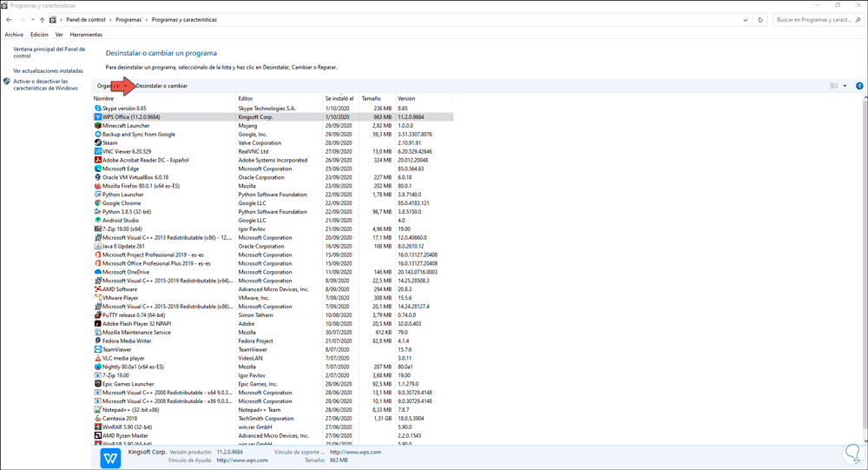Sort programs by Versión column
Image resolution: width=868 pixels, height=470 pixels.
424,99
